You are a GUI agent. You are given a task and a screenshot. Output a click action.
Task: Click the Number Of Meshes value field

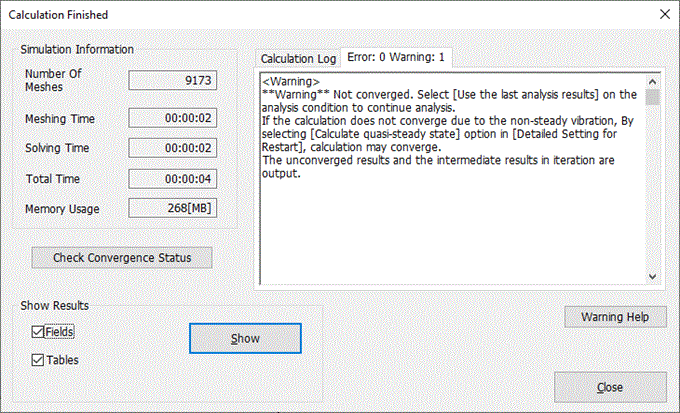[173, 80]
